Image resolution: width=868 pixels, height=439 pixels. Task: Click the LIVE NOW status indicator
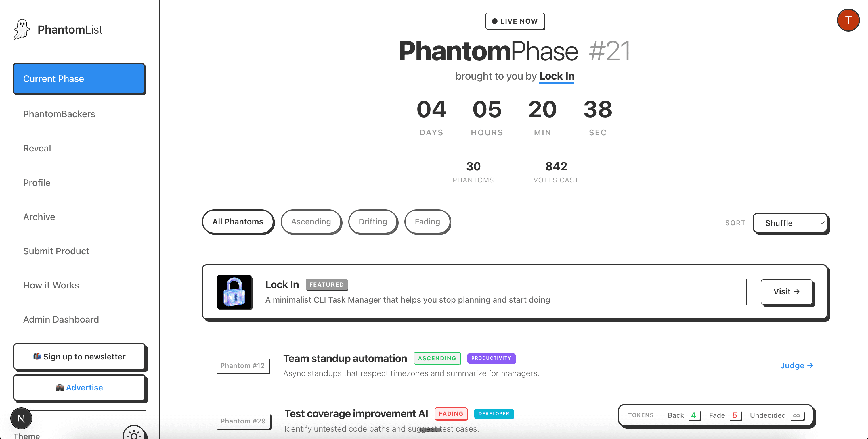(x=515, y=21)
